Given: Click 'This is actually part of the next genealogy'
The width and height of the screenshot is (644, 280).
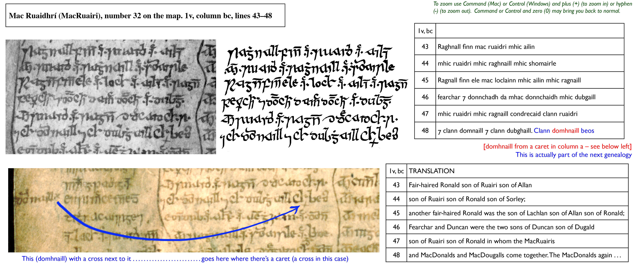Looking at the screenshot, I should (573, 155).
